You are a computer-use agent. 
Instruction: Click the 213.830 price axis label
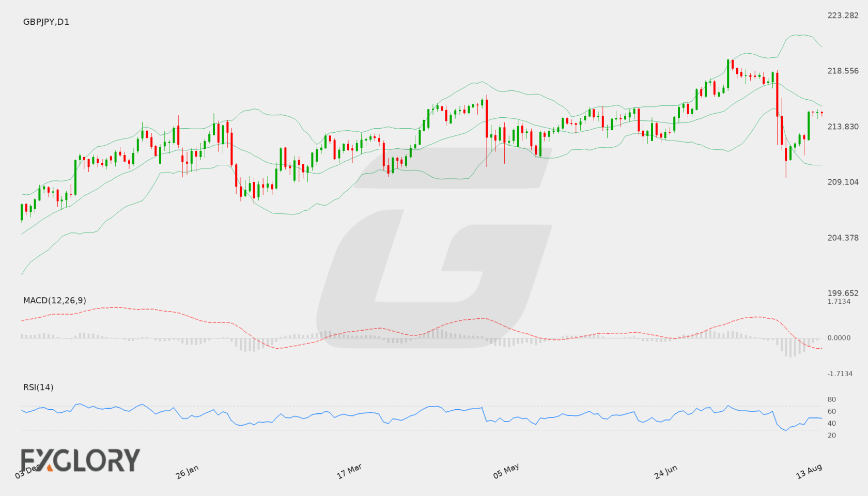coord(843,127)
